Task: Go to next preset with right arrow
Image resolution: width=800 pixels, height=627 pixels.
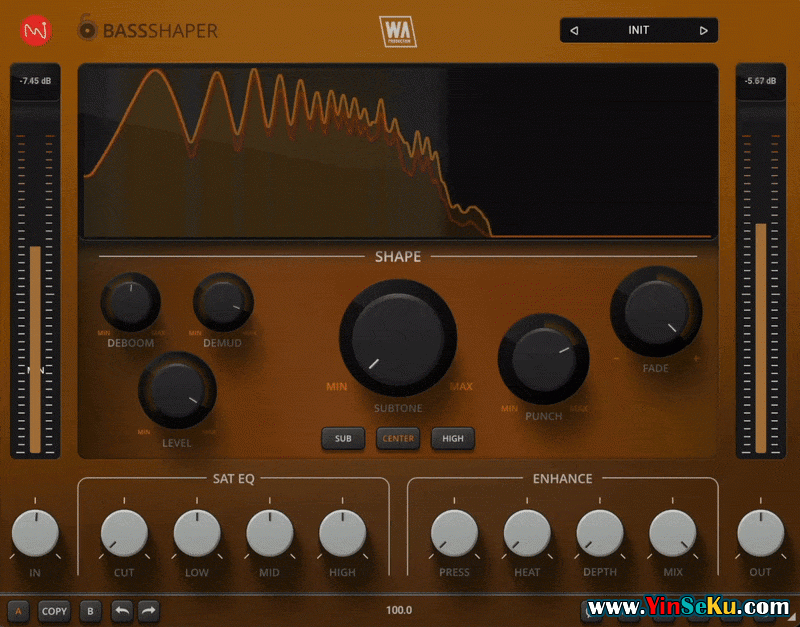Action: click(703, 31)
